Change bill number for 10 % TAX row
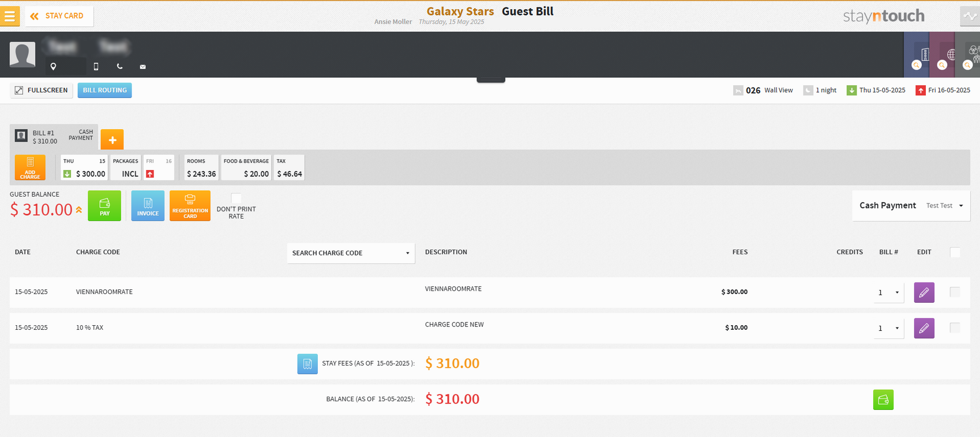This screenshot has width=980, height=437. [888, 329]
